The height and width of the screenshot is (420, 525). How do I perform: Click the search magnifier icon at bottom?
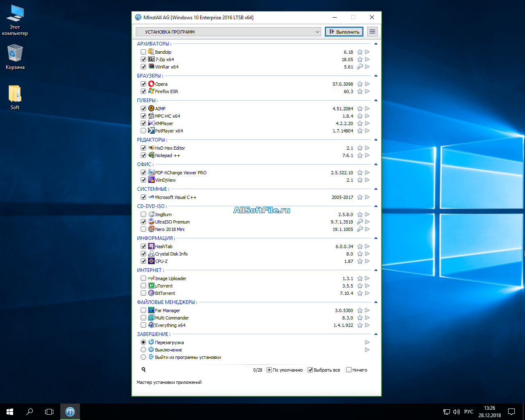coord(144,370)
